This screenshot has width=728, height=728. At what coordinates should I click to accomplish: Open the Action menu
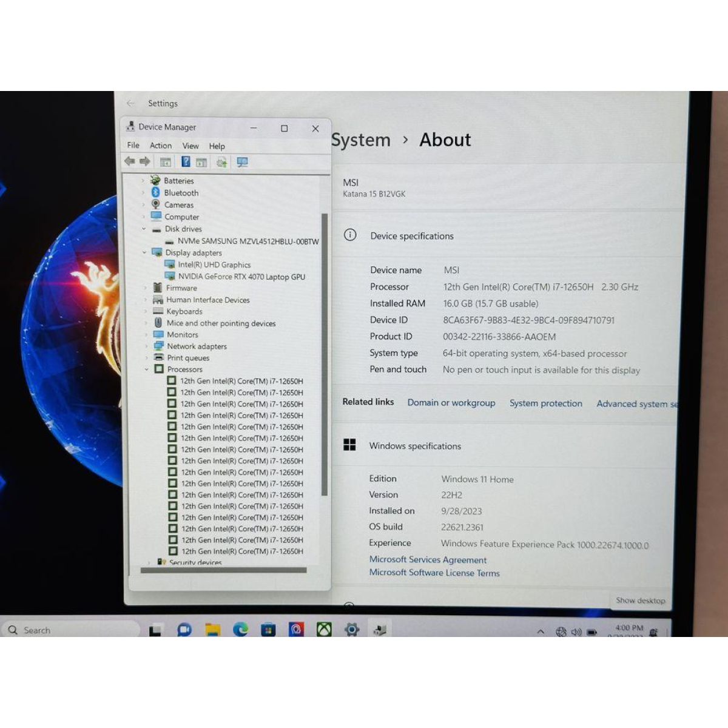[x=160, y=146]
